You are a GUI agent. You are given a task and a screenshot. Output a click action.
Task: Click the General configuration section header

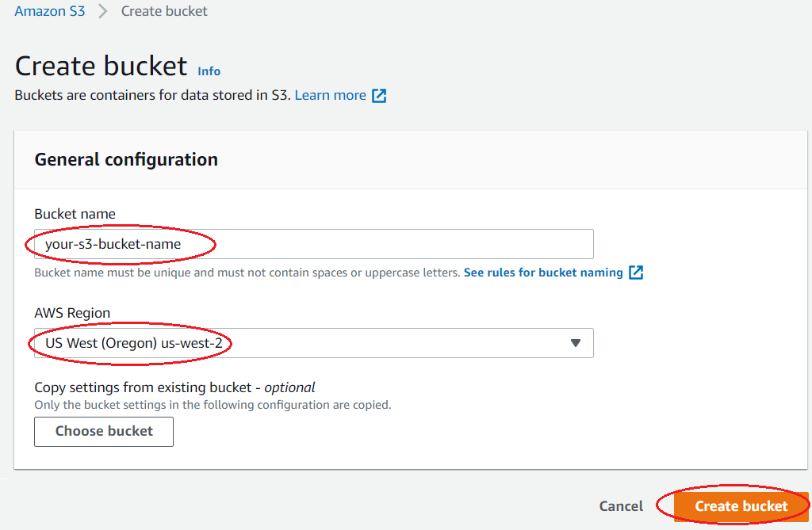[126, 159]
